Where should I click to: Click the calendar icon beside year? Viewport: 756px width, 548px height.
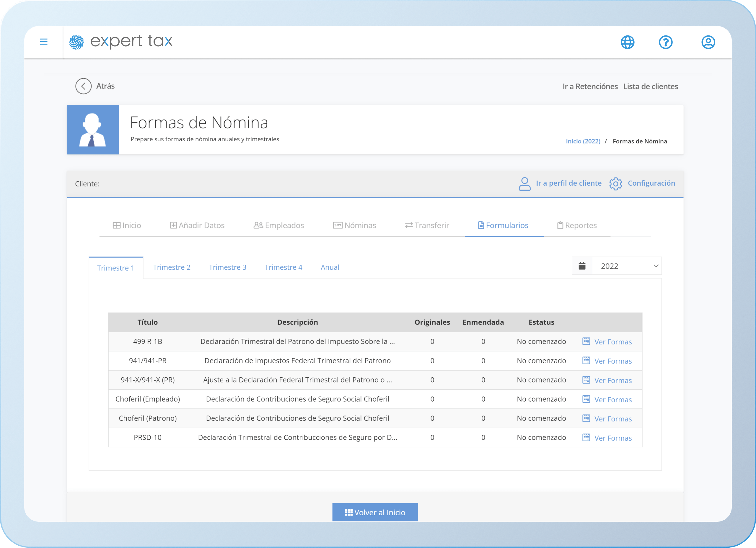click(x=582, y=266)
